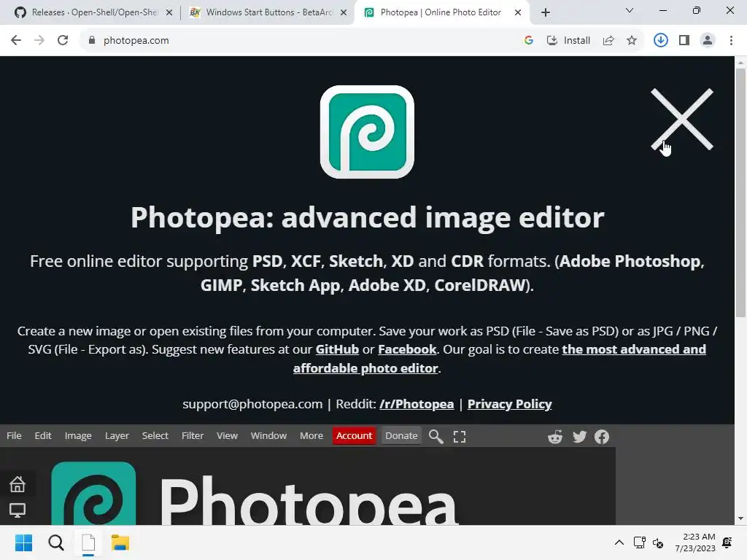This screenshot has height=560, width=747.
Task: Open Photopea's Reddit icon link
Action: pyautogui.click(x=555, y=437)
